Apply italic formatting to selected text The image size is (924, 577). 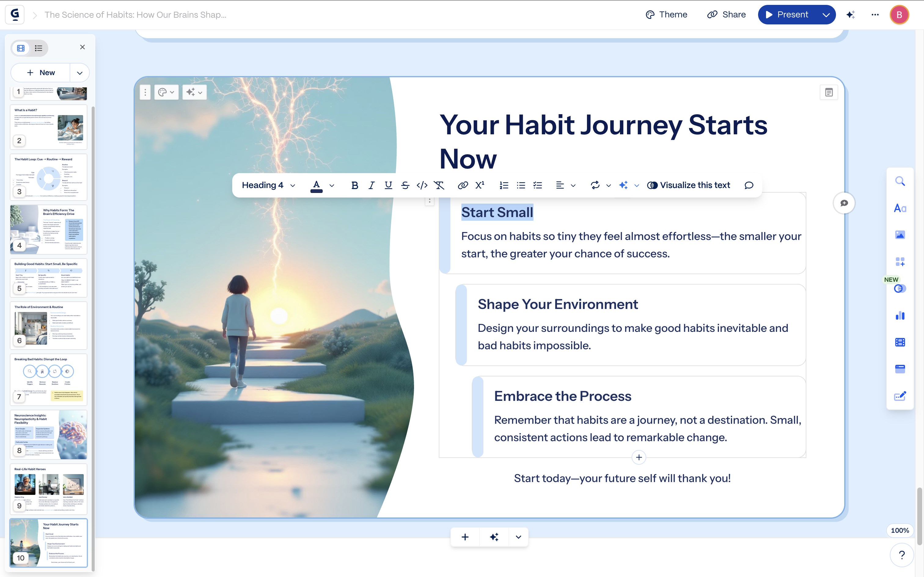371,186
